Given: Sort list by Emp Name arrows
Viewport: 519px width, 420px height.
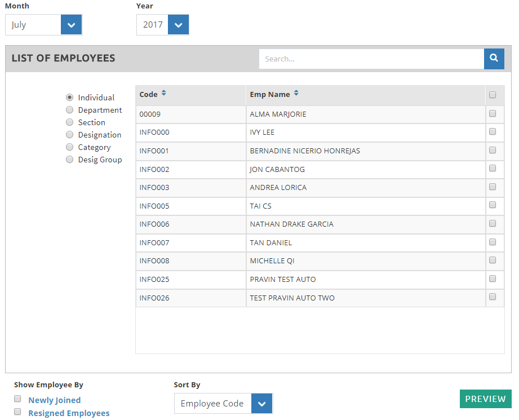Looking at the screenshot, I should [x=296, y=94].
